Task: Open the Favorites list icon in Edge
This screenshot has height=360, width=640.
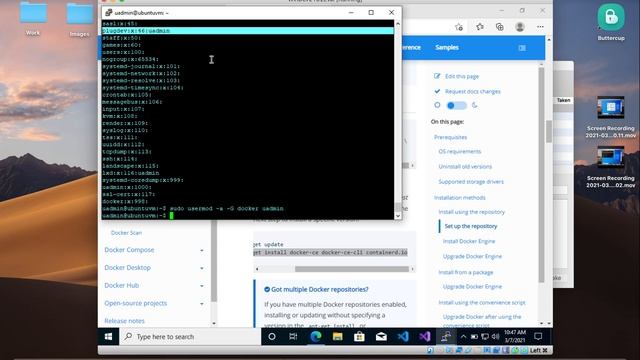Action: (x=480, y=27)
